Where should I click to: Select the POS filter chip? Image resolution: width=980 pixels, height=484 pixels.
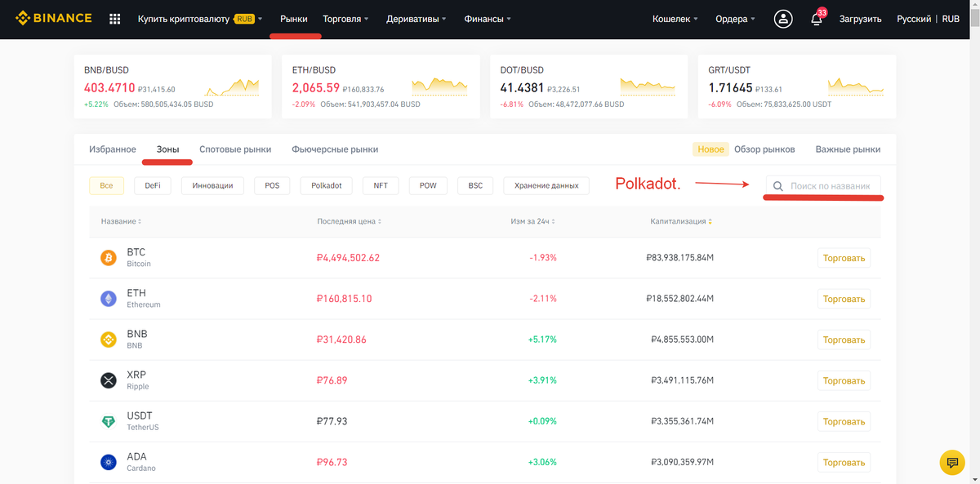pyautogui.click(x=272, y=185)
